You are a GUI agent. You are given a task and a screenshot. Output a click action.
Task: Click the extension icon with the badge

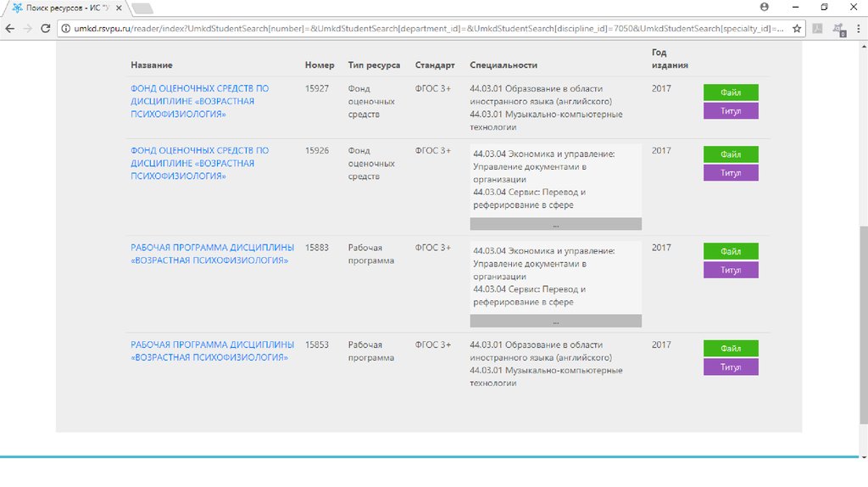(839, 29)
